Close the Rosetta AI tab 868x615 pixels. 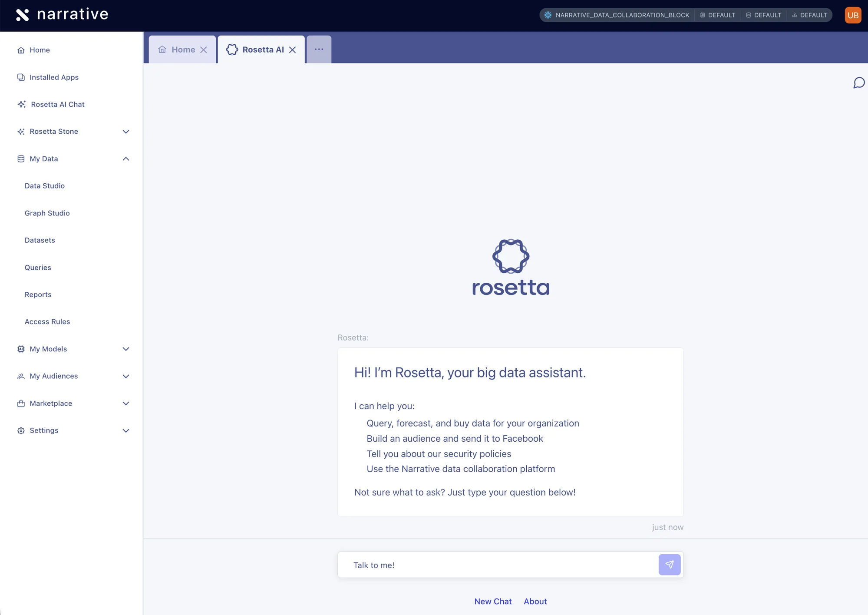(x=293, y=50)
